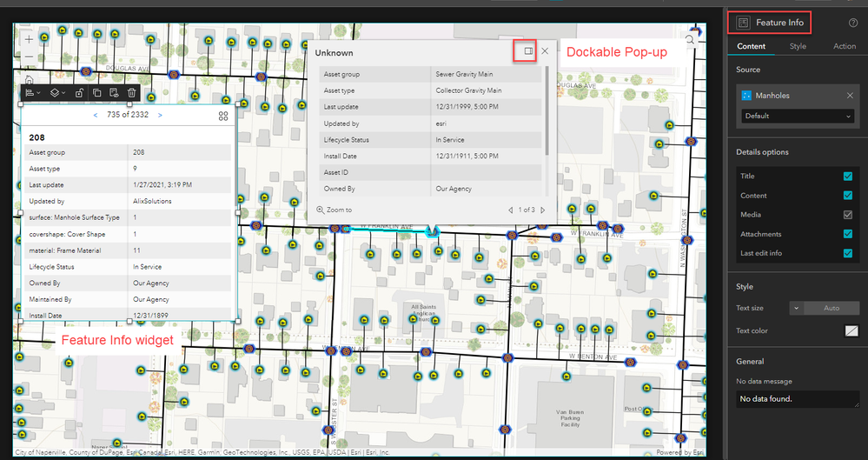The height and width of the screenshot is (460, 868).
Task: Click the pop-up vertical scrollbar
Action: click(547, 110)
